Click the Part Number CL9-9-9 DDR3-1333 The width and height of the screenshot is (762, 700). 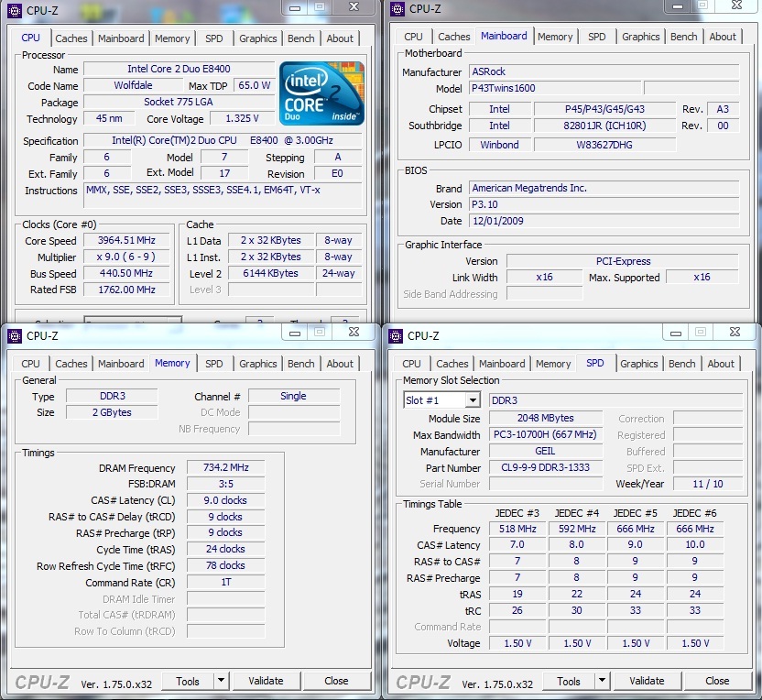click(545, 467)
